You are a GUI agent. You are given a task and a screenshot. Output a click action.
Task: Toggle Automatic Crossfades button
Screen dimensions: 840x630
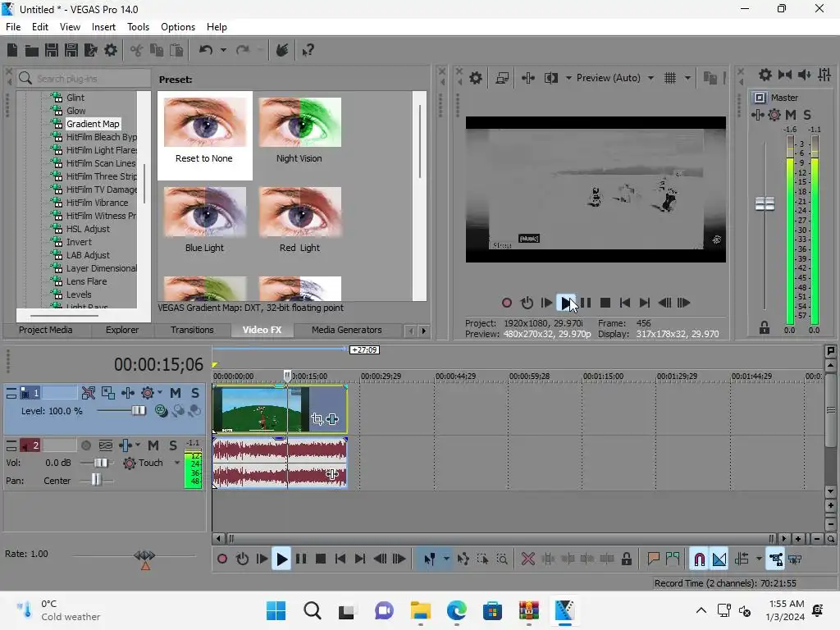pyautogui.click(x=719, y=559)
